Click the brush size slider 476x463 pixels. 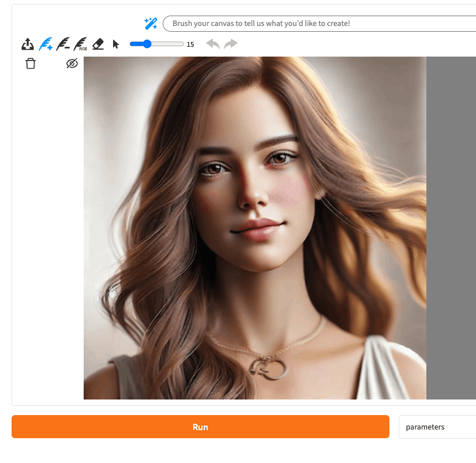tap(156, 44)
